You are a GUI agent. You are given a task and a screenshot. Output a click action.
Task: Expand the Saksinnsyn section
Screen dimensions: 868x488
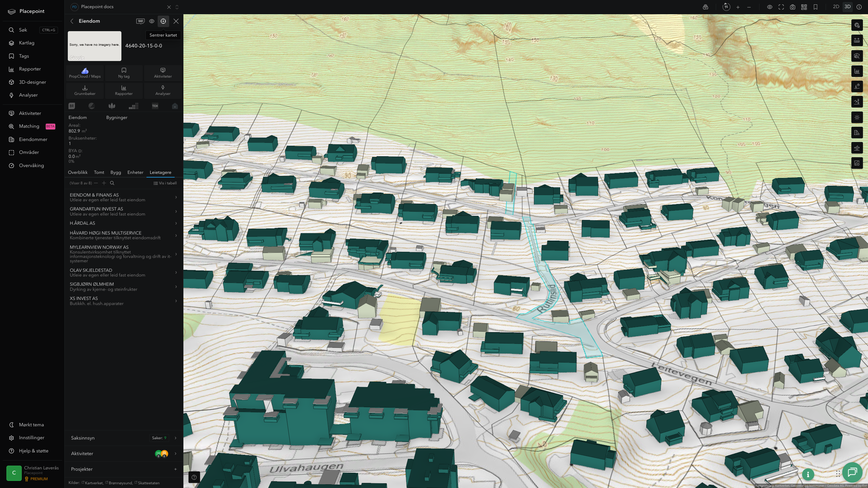tap(124, 438)
